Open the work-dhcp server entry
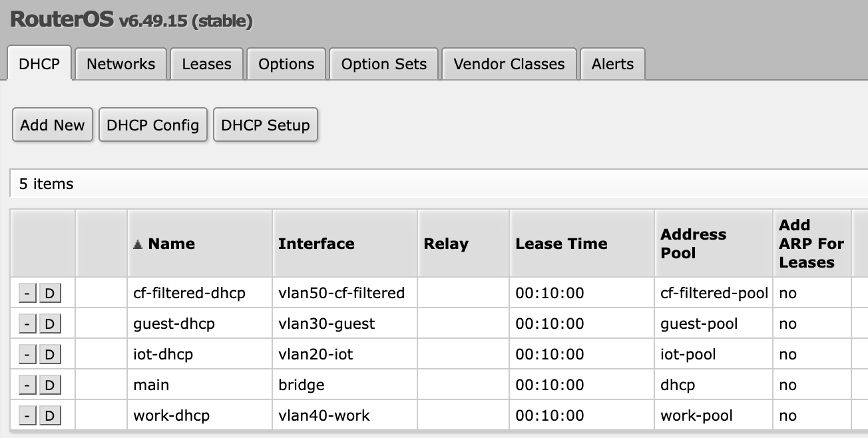The image size is (868, 438). (171, 416)
